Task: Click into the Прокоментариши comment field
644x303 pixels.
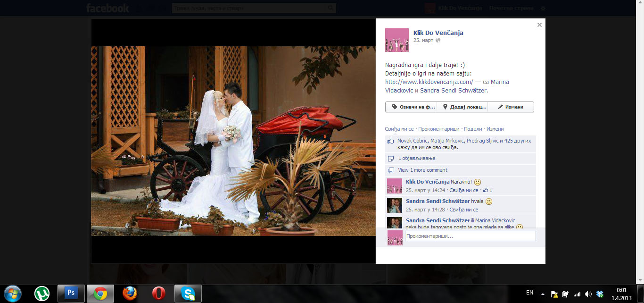Action: coord(470,236)
